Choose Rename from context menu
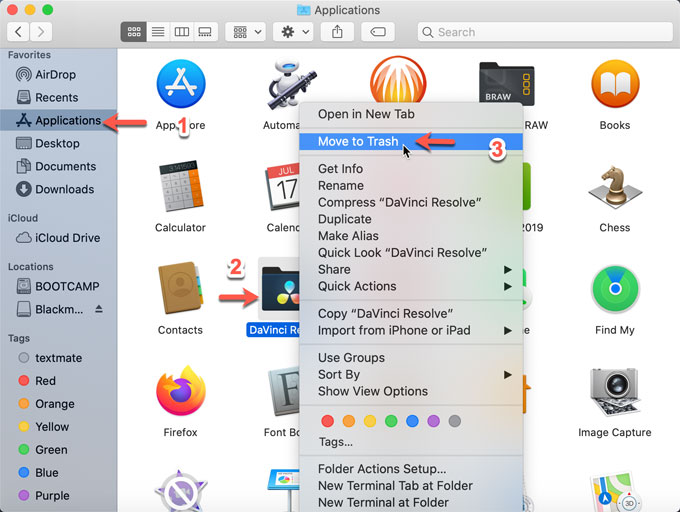This screenshot has height=512, width=680. pos(411,186)
